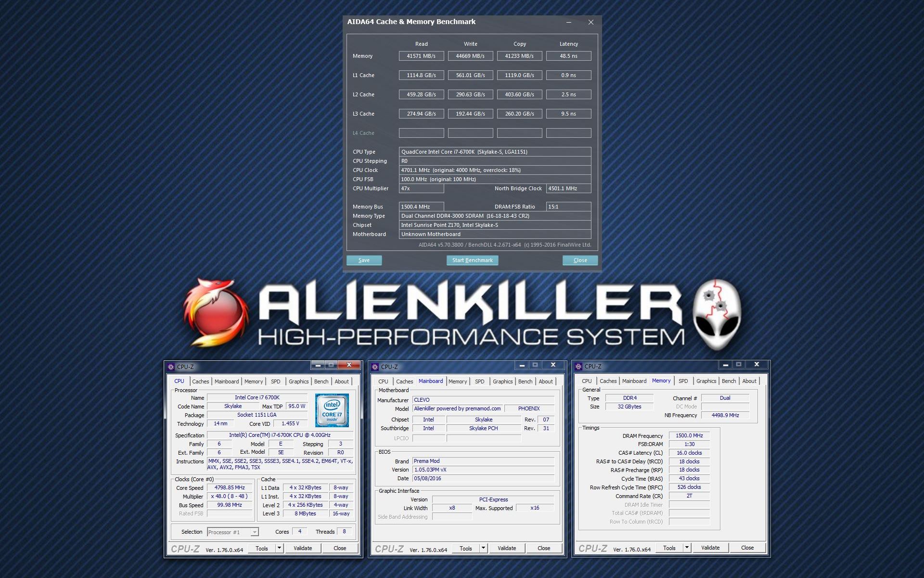Click Validate in Memory CPU-Z window
Image resolution: width=924 pixels, height=578 pixels.
coord(710,548)
